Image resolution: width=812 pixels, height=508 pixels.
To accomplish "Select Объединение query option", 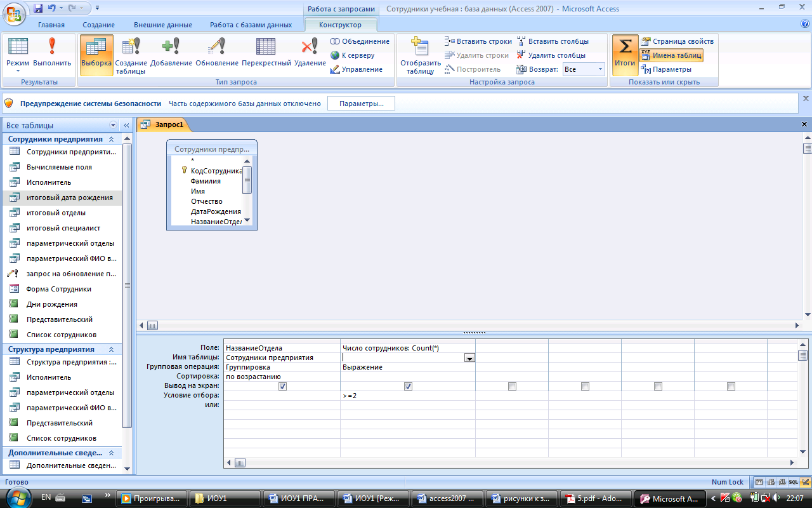I will [360, 41].
